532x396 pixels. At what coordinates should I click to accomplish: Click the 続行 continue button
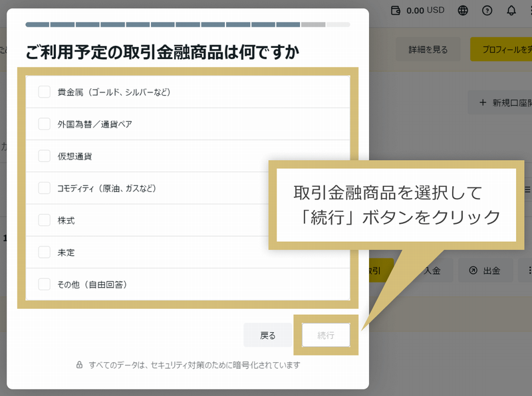(326, 336)
